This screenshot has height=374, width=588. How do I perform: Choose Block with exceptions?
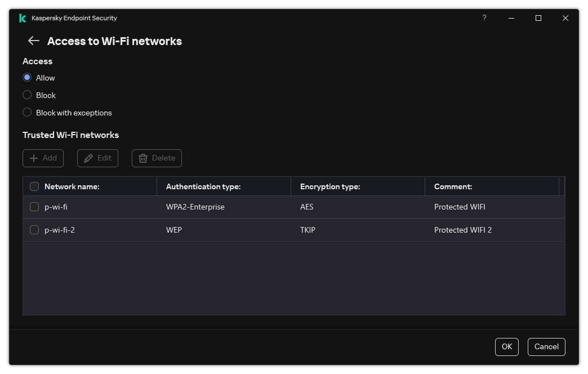click(x=27, y=112)
